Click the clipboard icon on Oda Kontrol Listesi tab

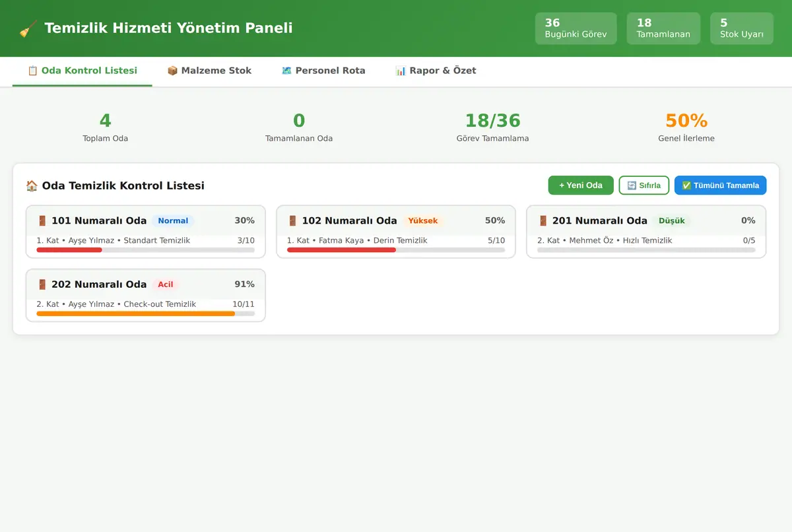click(x=32, y=71)
